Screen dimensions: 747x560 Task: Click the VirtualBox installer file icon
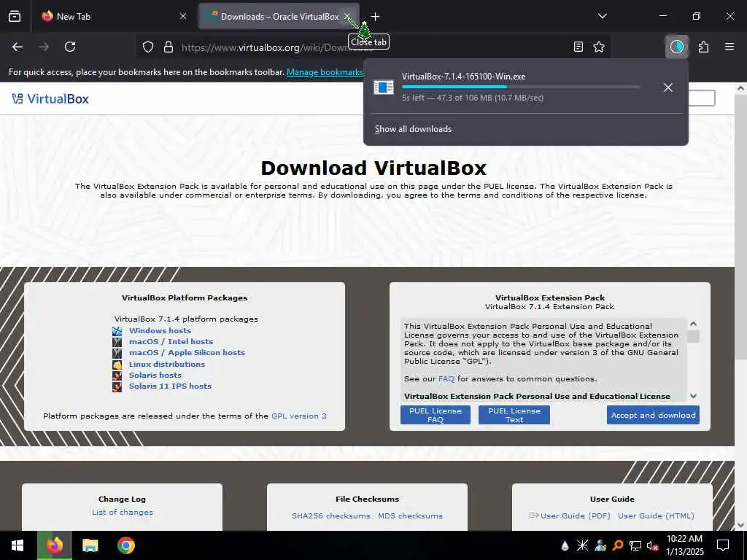pos(384,87)
